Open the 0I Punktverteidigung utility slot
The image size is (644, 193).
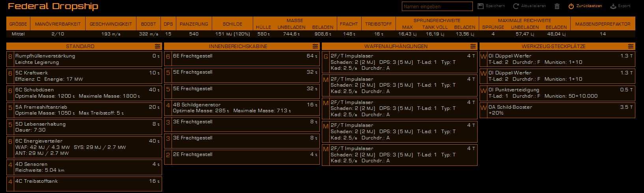point(557,93)
